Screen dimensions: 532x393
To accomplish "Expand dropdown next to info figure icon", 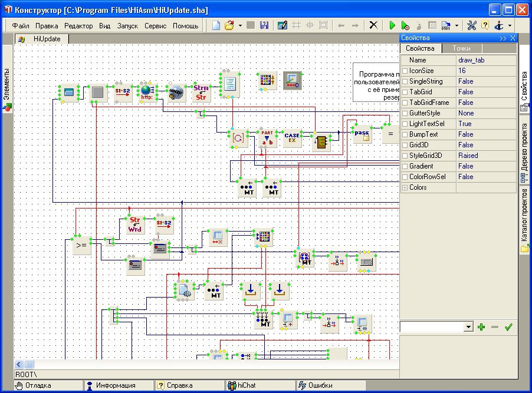I will (510, 25).
